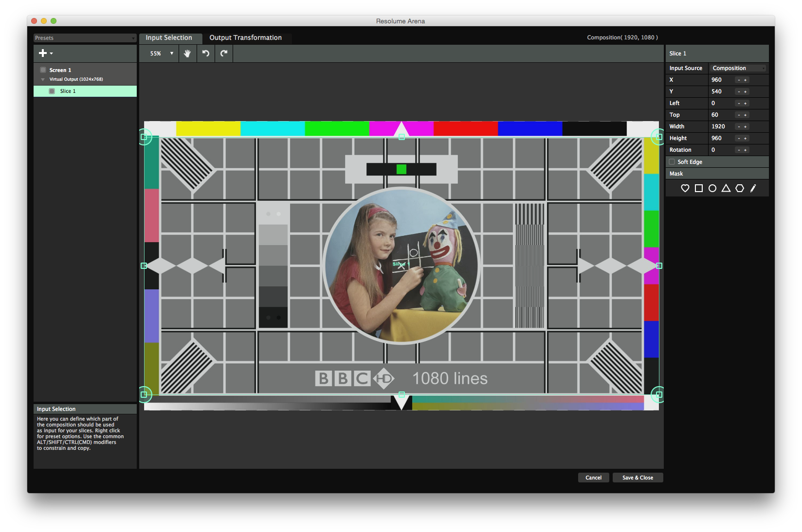This screenshot has width=802, height=532.
Task: Open the Presets dropdown
Action: [85, 38]
